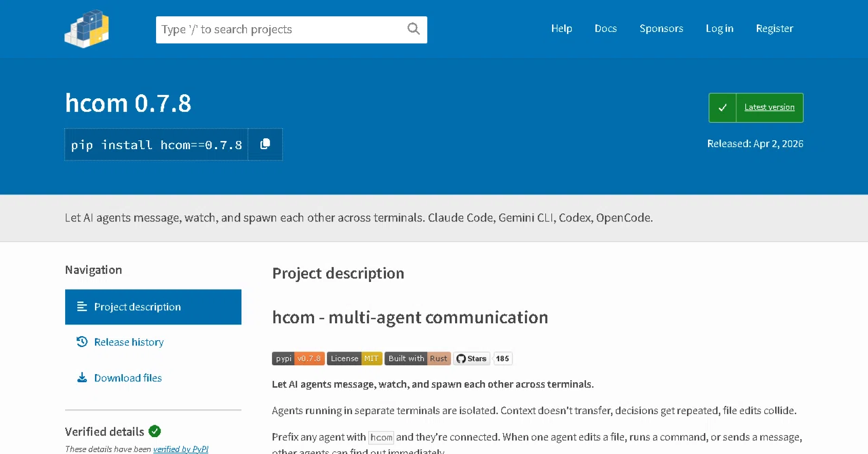
Task: Open the Help menu item
Action: (561, 28)
